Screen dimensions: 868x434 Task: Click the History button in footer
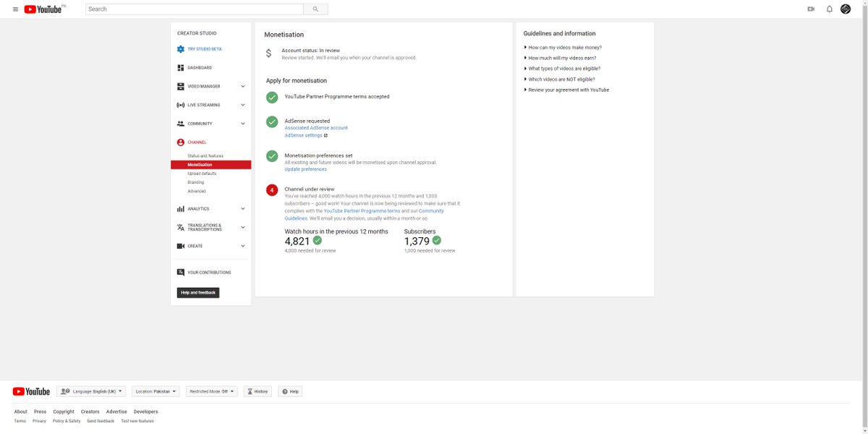(258, 391)
